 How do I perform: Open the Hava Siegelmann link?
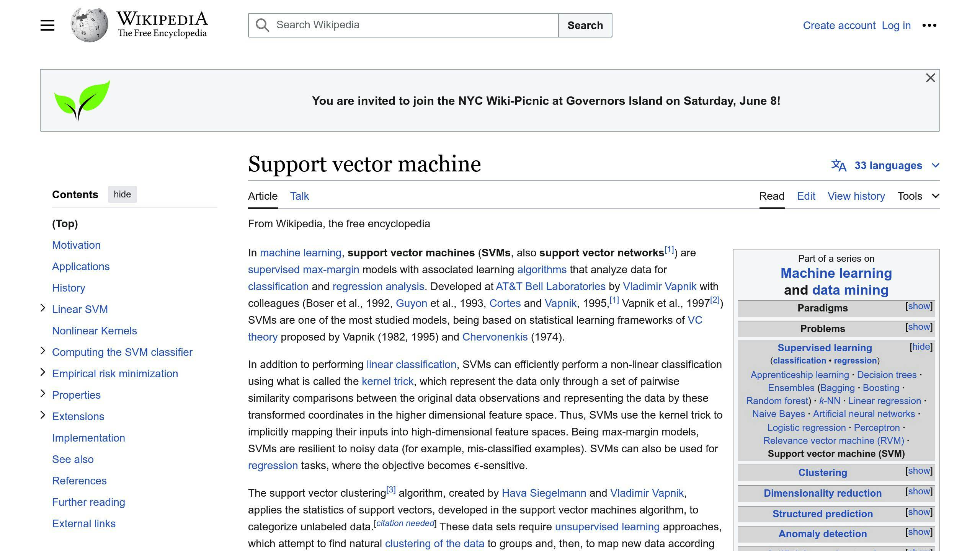point(544,493)
